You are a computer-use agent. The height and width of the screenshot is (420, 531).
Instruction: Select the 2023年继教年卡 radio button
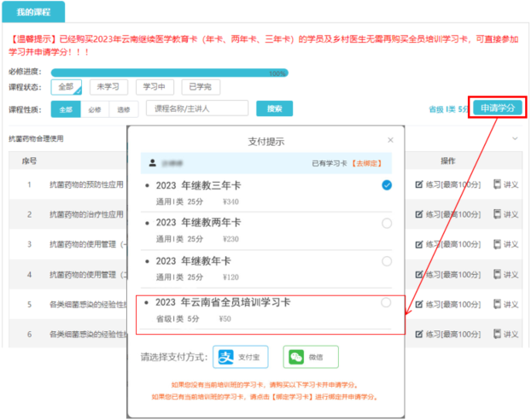tap(387, 260)
